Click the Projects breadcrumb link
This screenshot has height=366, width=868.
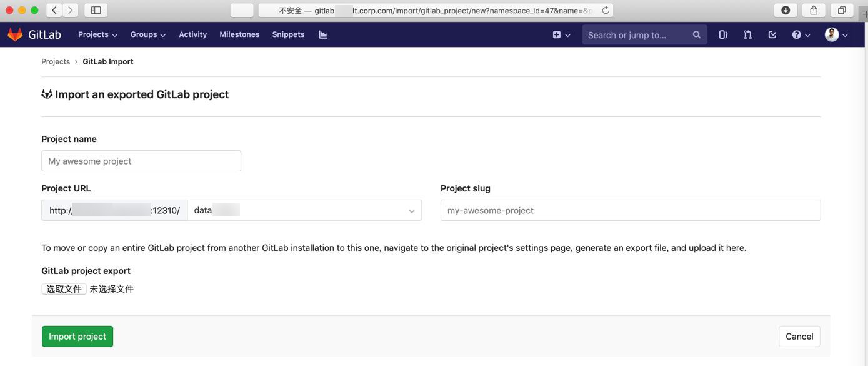point(56,61)
